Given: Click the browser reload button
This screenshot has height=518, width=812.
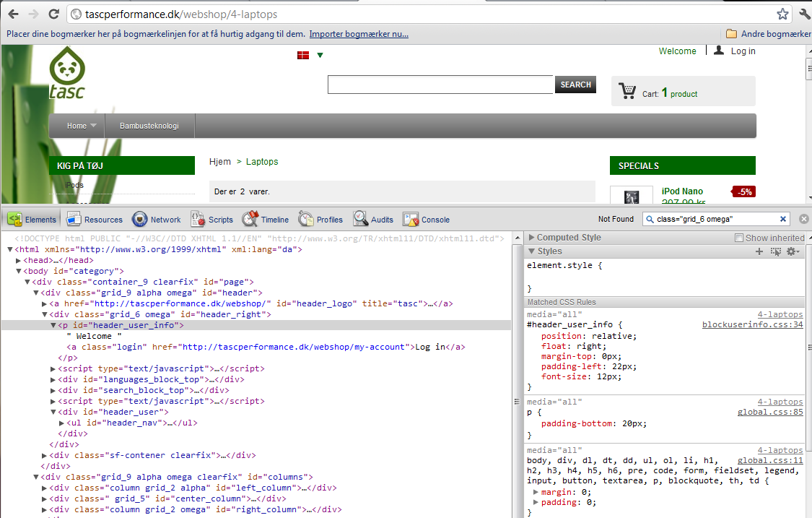Looking at the screenshot, I should (53, 14).
